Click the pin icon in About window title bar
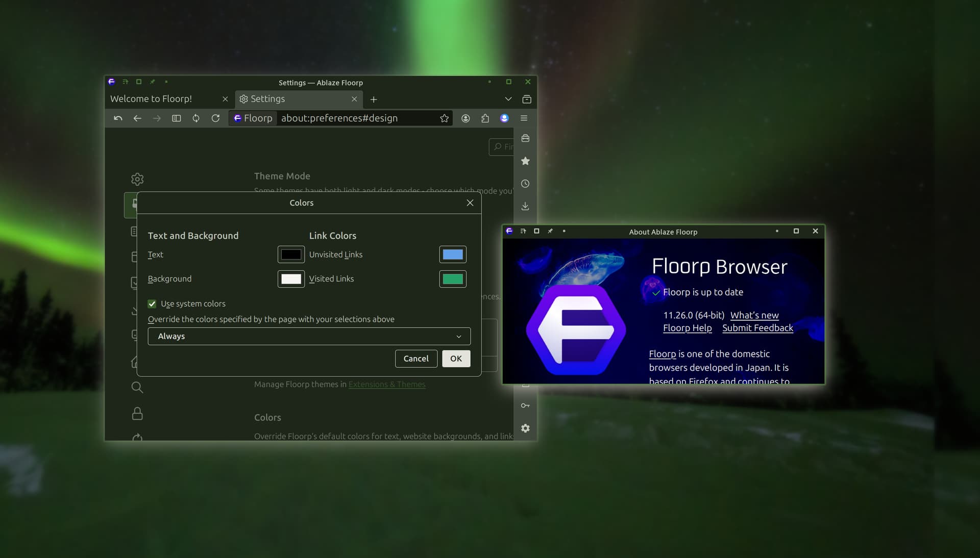 pos(550,231)
